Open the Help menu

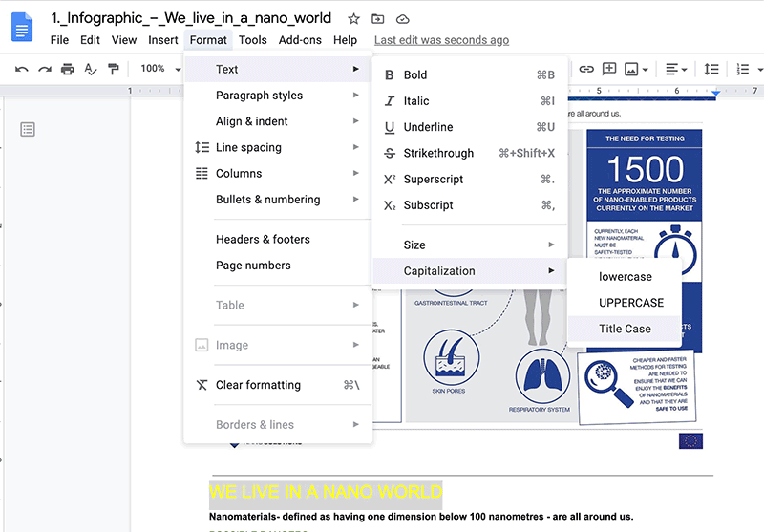pyautogui.click(x=346, y=40)
